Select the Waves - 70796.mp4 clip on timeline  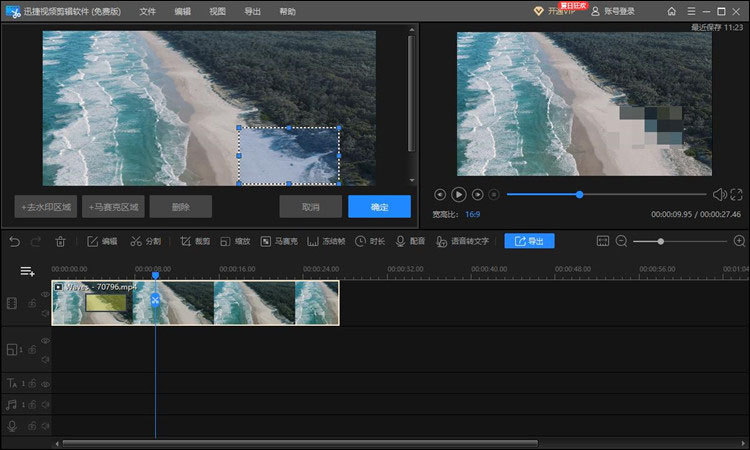195,303
